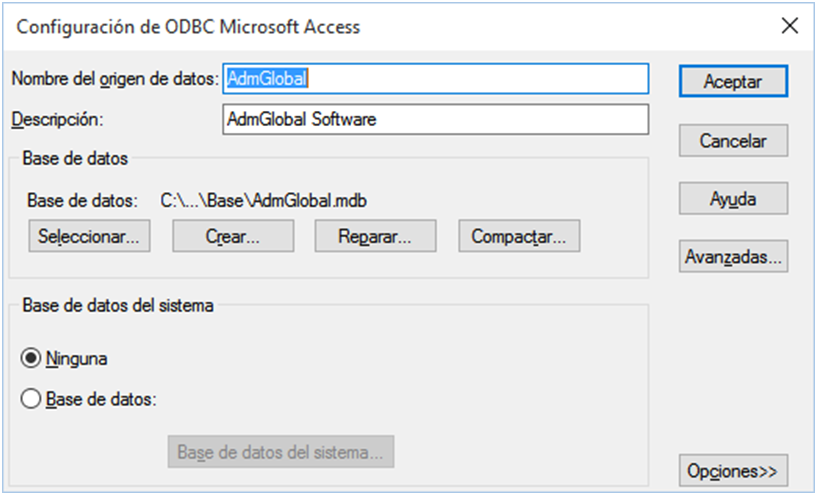Click the Compactar... button
Image resolution: width=817 pixels, height=495 pixels.
click(519, 236)
